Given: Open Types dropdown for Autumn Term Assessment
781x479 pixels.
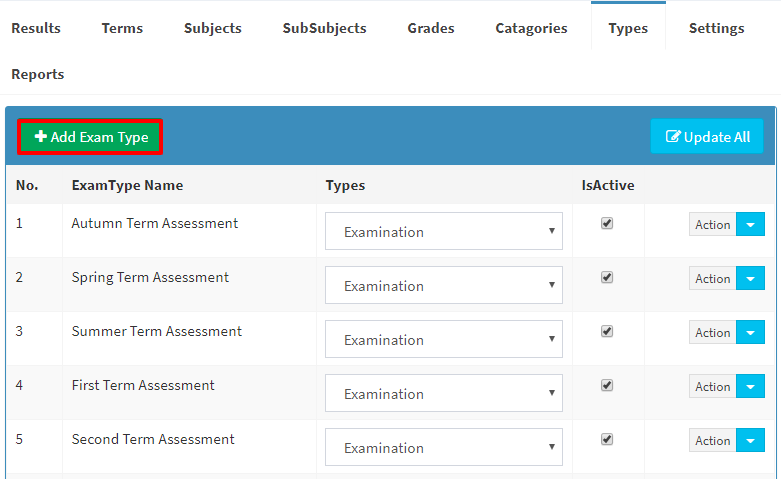Looking at the screenshot, I should pos(444,231).
